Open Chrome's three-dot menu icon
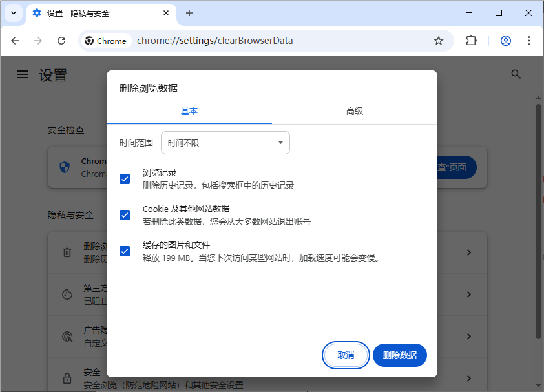This screenshot has width=544, height=392. tap(530, 40)
